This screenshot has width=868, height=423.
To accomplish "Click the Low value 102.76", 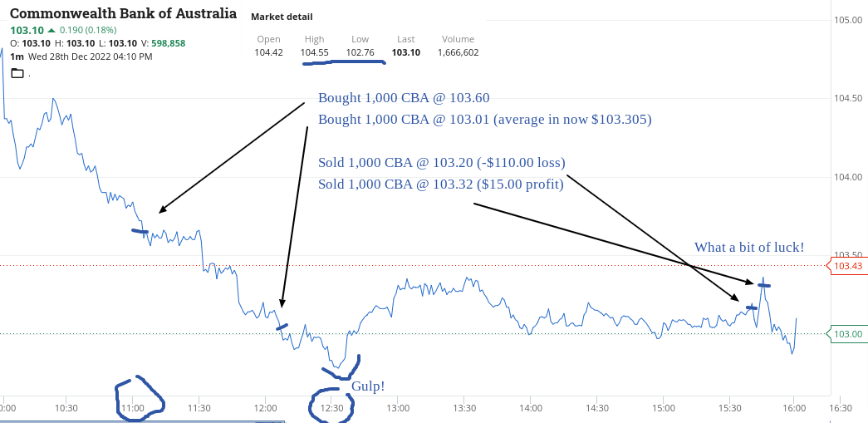I will pos(360,52).
